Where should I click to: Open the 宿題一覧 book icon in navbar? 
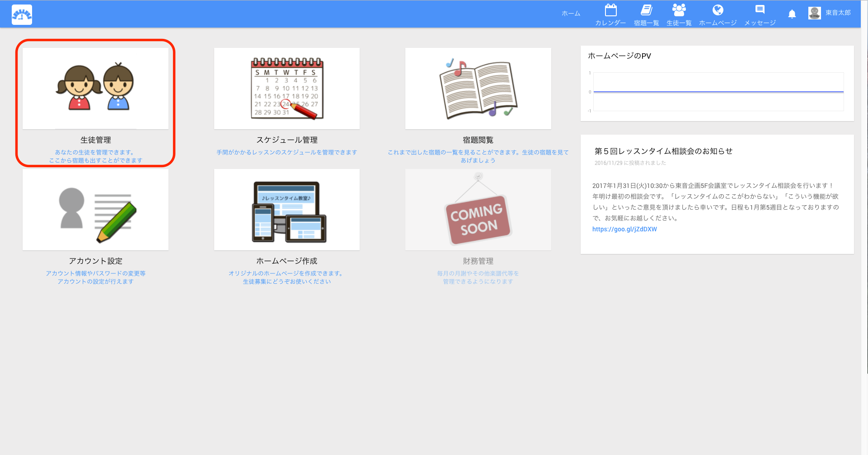point(647,10)
